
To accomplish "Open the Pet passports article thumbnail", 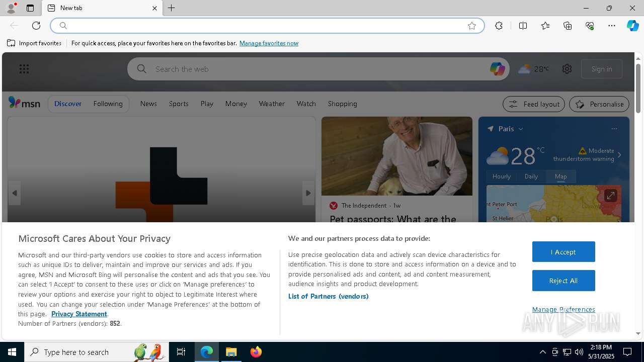I will (x=397, y=156).
